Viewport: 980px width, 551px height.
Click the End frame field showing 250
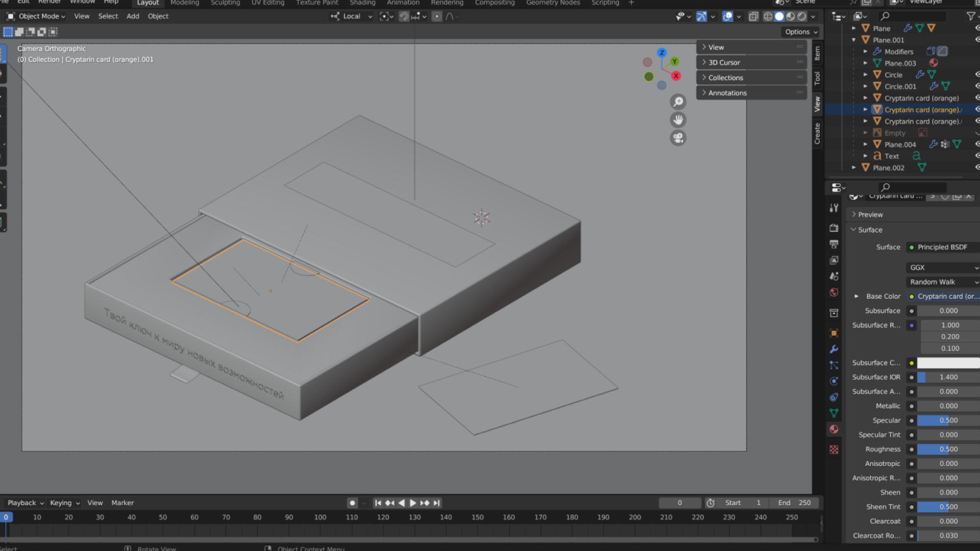pos(795,503)
